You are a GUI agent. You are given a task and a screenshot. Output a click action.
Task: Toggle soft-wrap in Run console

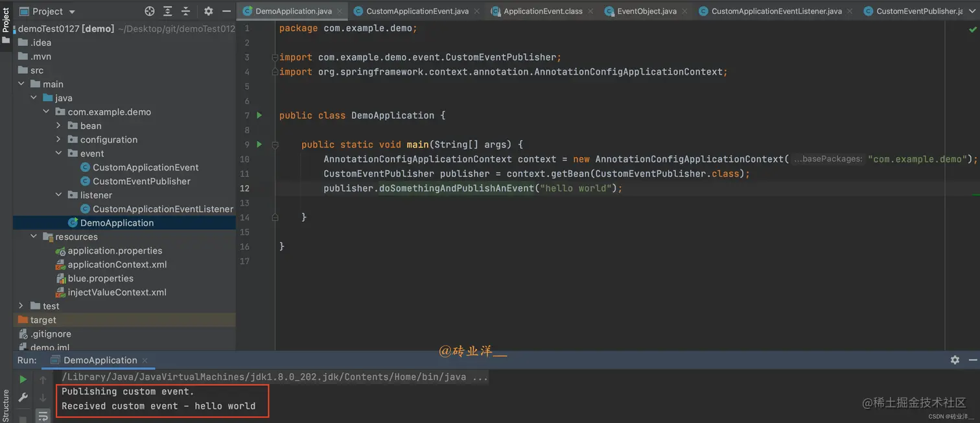pos(43,415)
